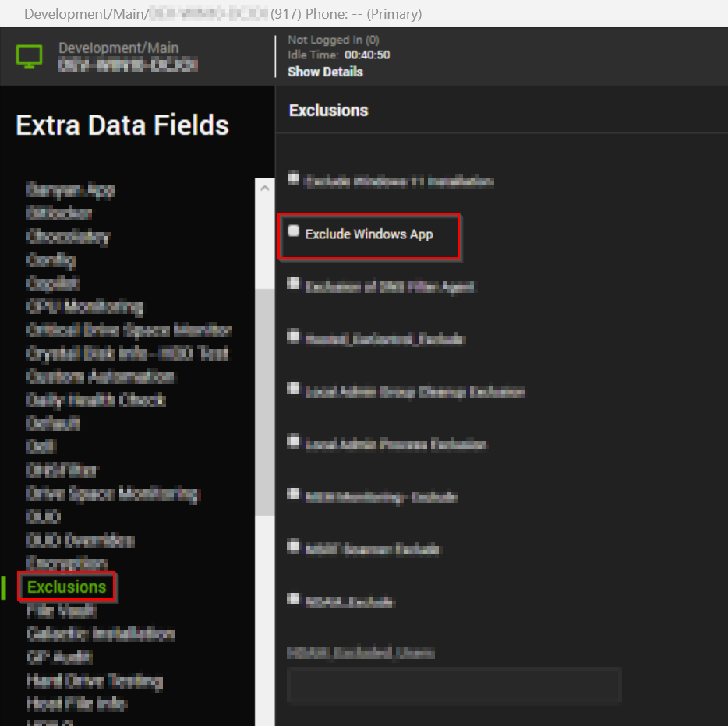Click the Development/Main computer name header
Image resolution: width=728 pixels, height=726 pixels.
pyautogui.click(x=118, y=48)
